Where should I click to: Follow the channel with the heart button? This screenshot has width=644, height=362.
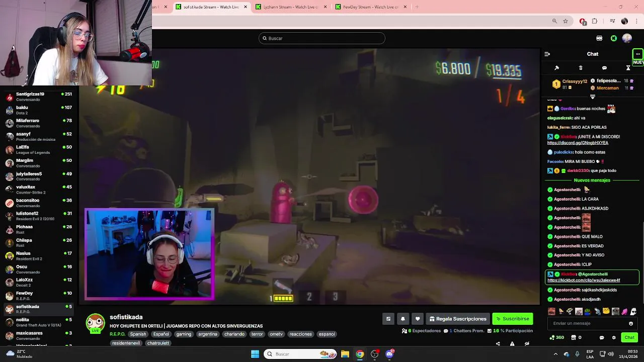point(417,319)
